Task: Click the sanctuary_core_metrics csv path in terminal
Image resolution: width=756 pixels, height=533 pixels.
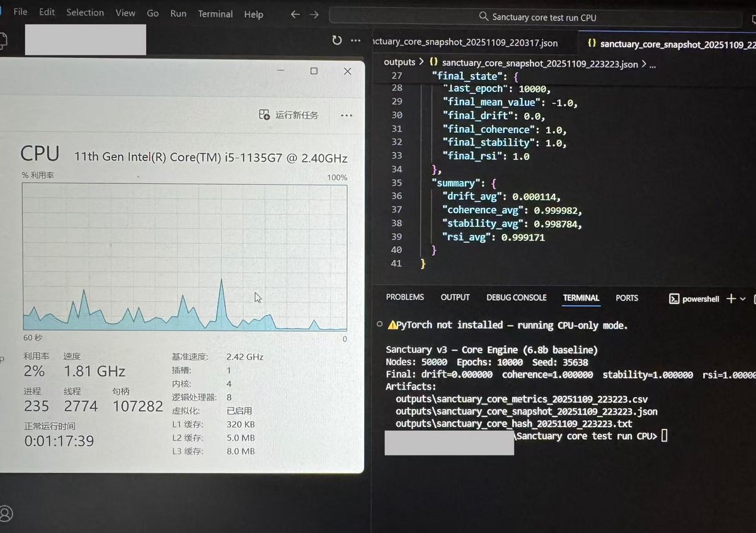Action: click(x=521, y=399)
